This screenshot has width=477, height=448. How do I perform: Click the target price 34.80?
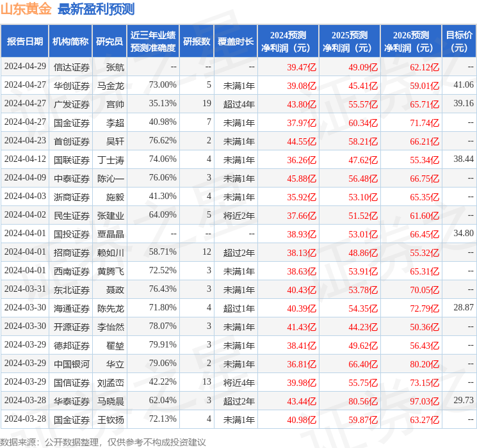click(464, 233)
